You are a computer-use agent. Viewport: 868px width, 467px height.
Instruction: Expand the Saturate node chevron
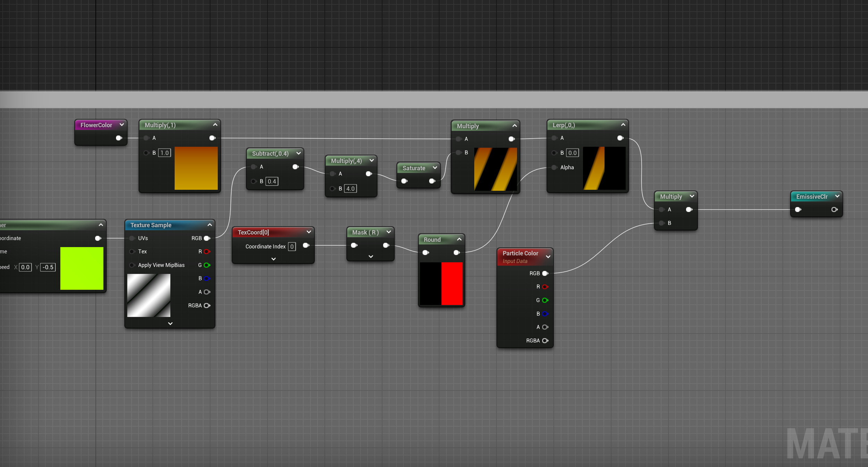point(435,168)
